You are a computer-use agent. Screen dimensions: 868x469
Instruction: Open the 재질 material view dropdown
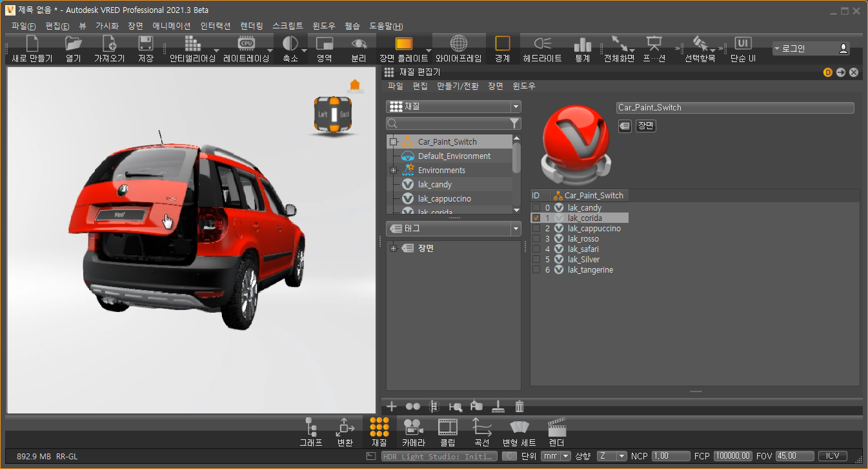[515, 107]
